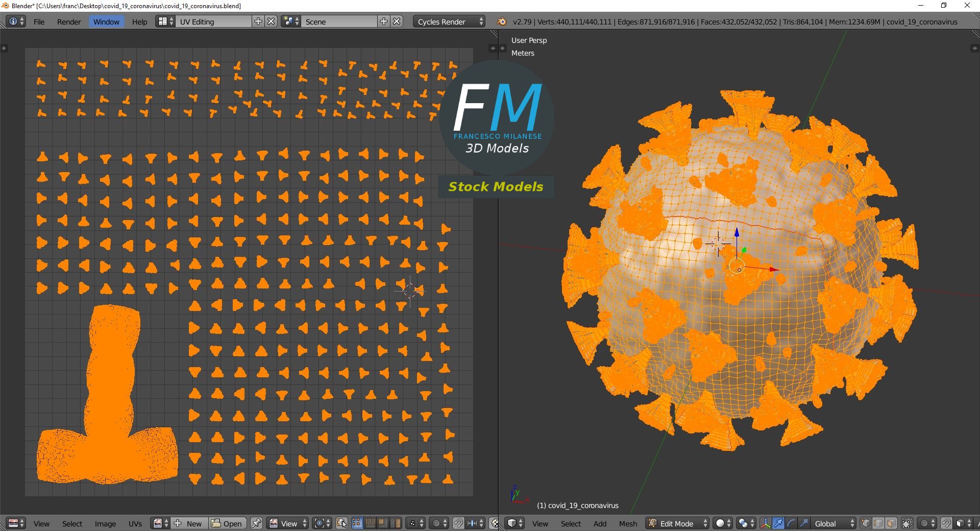Toggle 3D viewport snap magnet

(x=946, y=523)
